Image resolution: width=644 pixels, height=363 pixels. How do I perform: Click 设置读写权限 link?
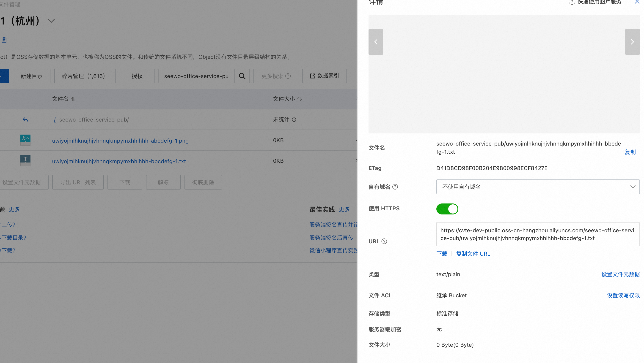tap(623, 295)
